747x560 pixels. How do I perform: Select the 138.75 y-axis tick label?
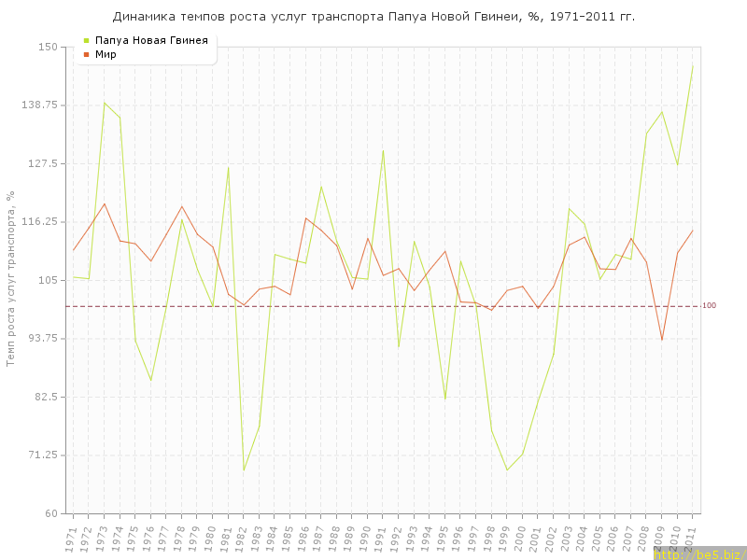40,105
